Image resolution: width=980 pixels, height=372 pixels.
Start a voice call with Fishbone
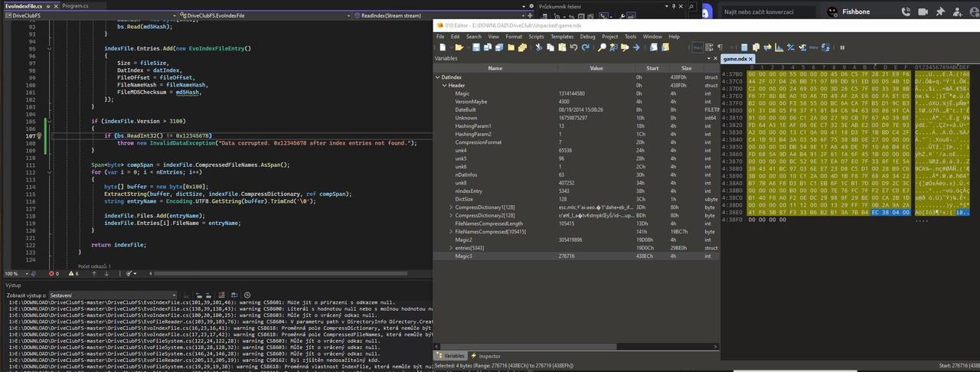point(906,11)
